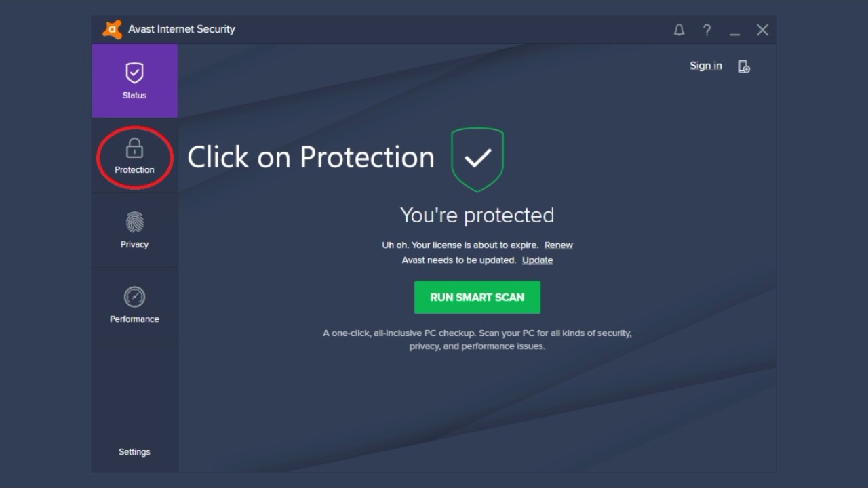Screen dimensions: 868x488
Task: Click the green shield checkmark icon
Action: (477, 159)
